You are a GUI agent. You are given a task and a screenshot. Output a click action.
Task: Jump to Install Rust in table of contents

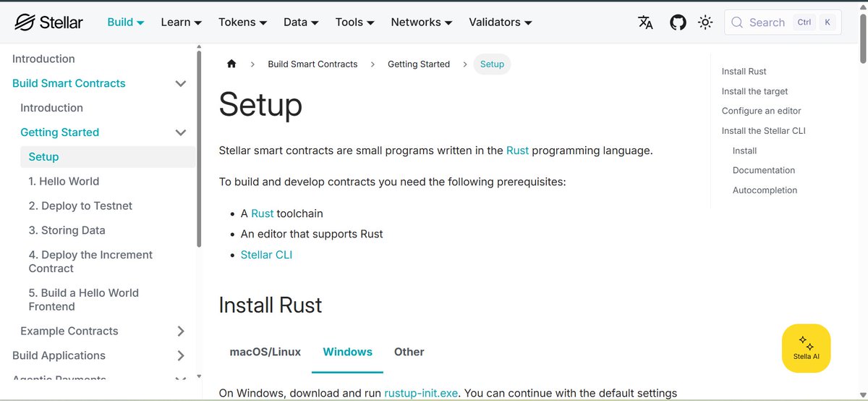coord(744,72)
